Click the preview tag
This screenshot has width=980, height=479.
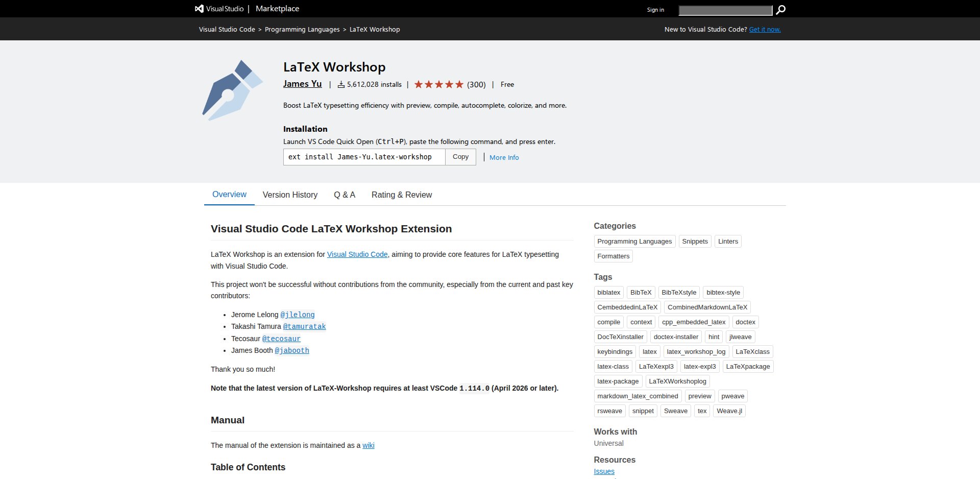(700, 396)
